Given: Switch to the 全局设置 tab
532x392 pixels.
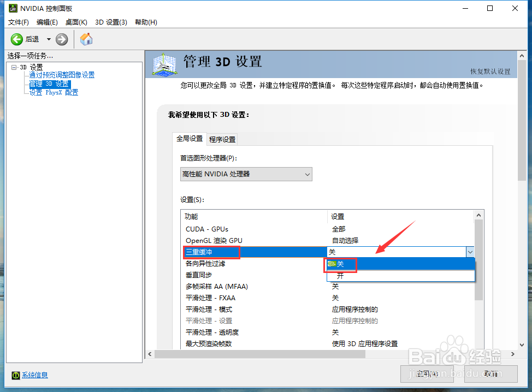Looking at the screenshot, I should click(190, 139).
